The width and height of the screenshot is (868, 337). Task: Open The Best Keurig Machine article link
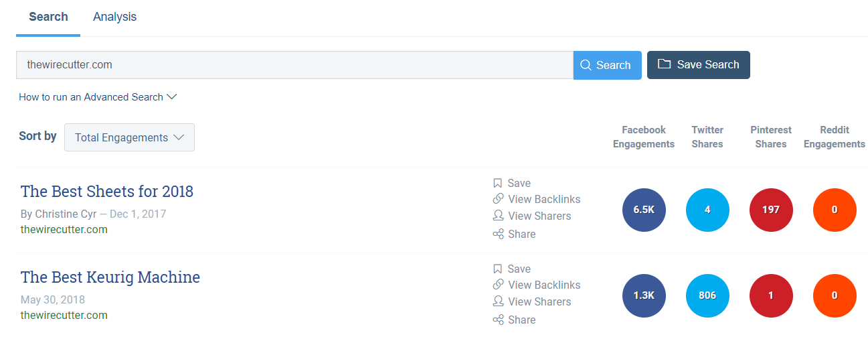[110, 277]
